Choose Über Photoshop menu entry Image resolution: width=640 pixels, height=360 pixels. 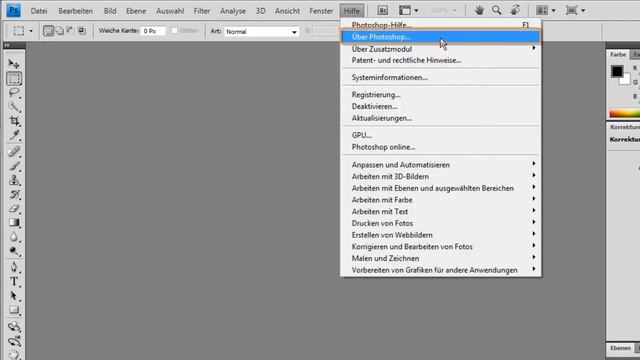tap(441, 37)
